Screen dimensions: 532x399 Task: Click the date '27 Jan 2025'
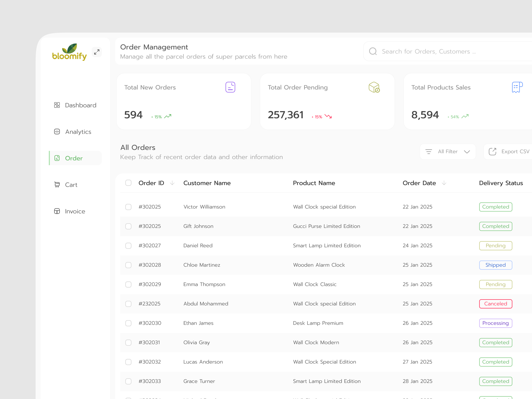[x=417, y=362]
